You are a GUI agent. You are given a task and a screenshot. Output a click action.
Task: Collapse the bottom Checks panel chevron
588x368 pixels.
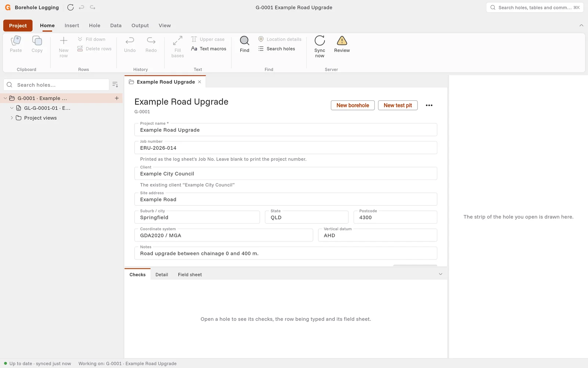coord(441,274)
